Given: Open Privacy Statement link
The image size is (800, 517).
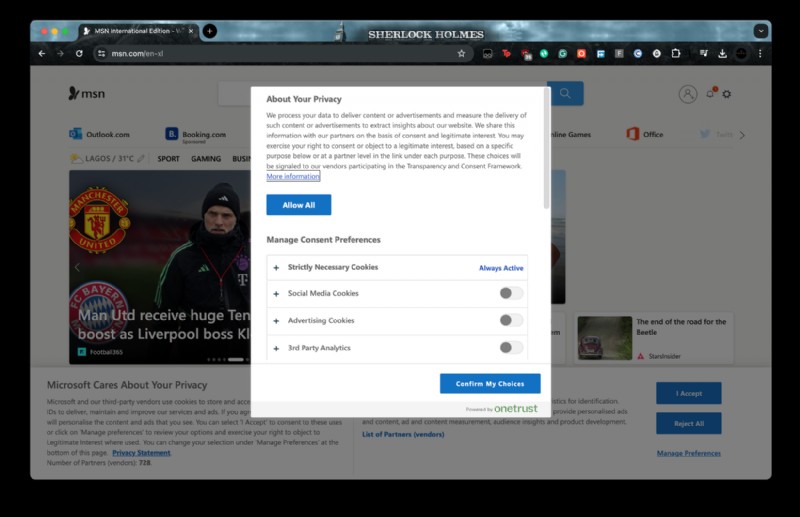Looking at the screenshot, I should [141, 453].
